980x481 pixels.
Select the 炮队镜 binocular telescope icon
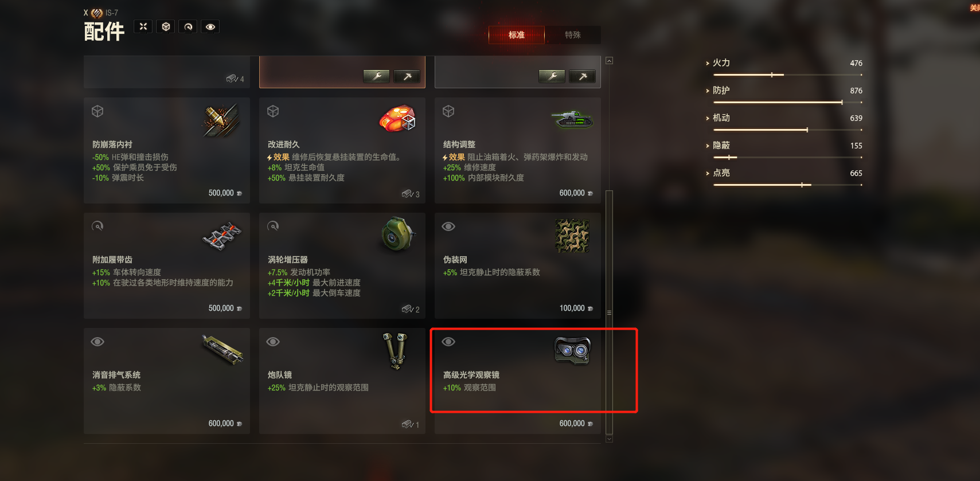point(396,350)
